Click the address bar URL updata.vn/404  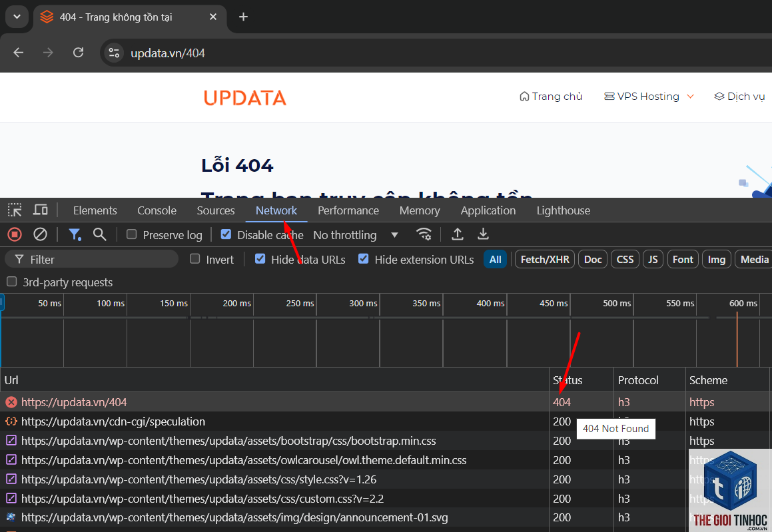[168, 53]
